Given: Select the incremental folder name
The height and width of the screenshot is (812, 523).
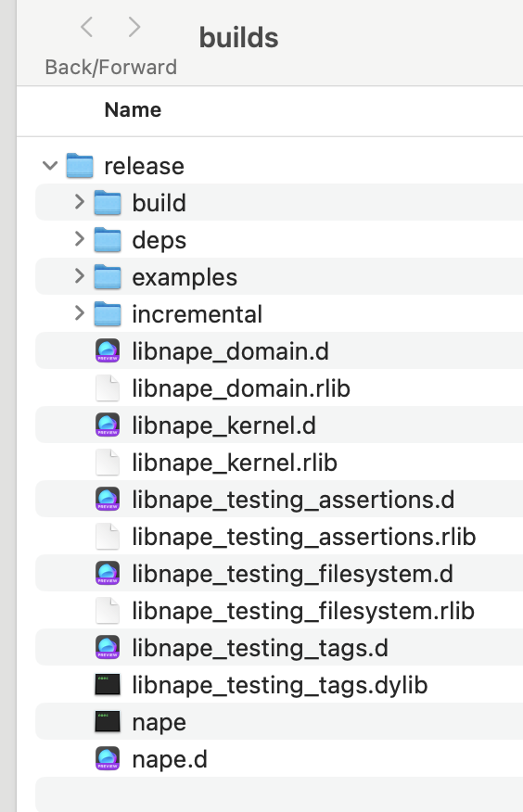Looking at the screenshot, I should 198,314.
